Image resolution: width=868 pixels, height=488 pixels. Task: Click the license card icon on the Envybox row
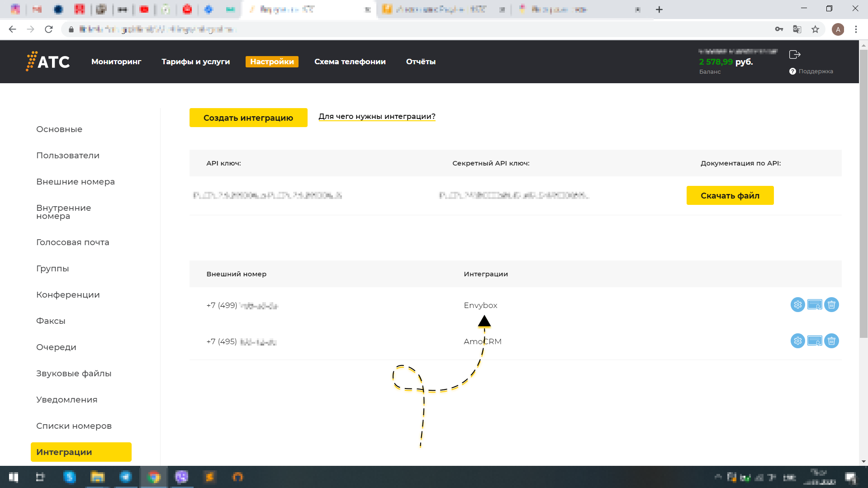(x=814, y=305)
